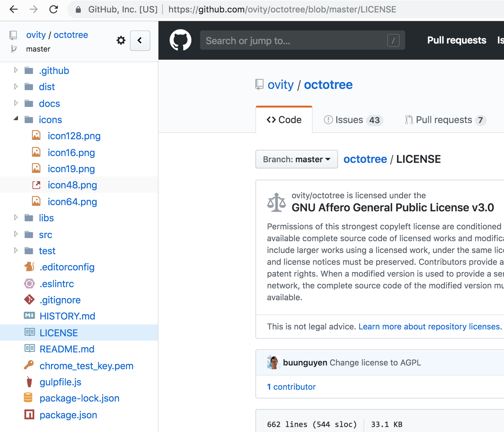Click browser forward arrow
The width and height of the screenshot is (504, 432).
(34, 9)
